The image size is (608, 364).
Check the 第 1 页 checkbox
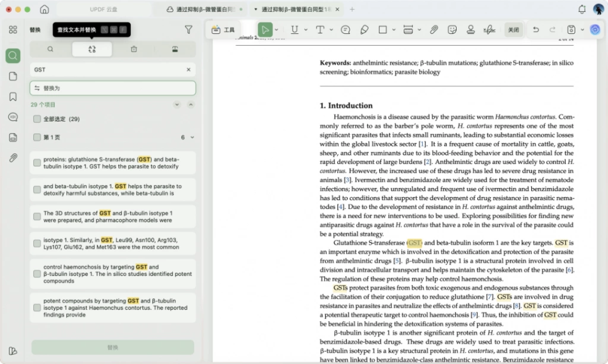coord(37,137)
